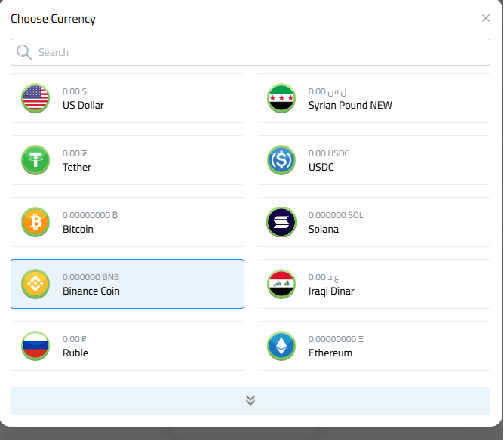The image size is (504, 441).
Task: Select the Ruble currency name
Action: 75,353
